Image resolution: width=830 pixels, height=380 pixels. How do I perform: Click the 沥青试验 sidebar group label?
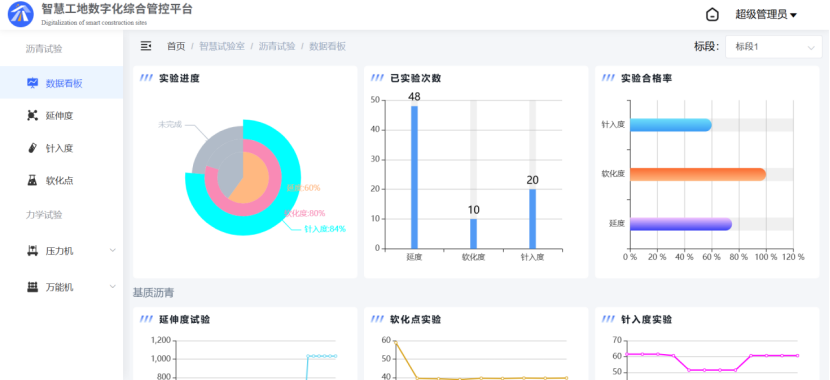pyautogui.click(x=44, y=49)
